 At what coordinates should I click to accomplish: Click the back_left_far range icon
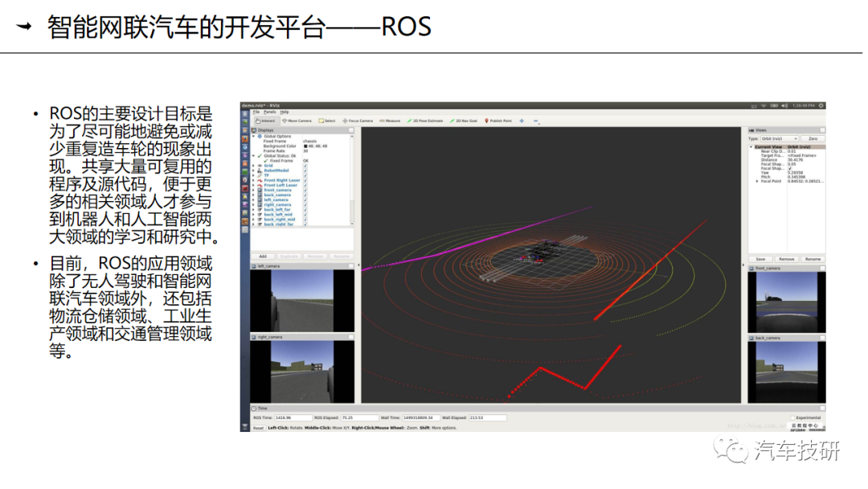[260, 210]
